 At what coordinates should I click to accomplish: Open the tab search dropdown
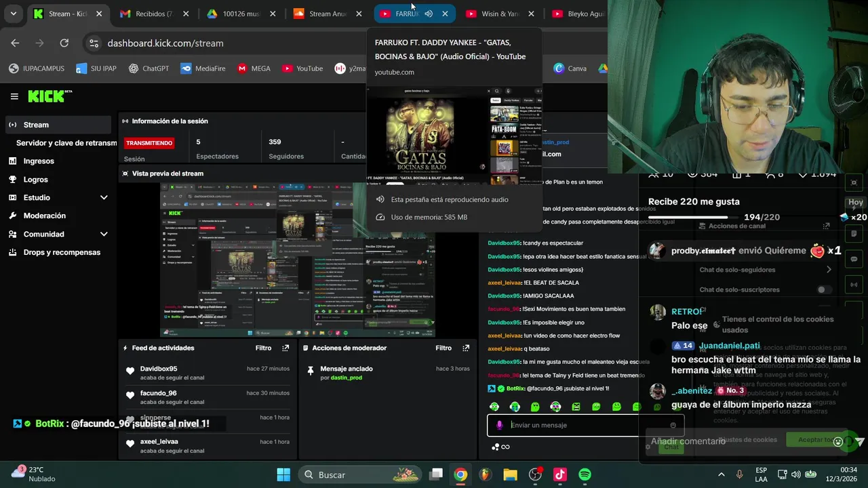(x=13, y=14)
